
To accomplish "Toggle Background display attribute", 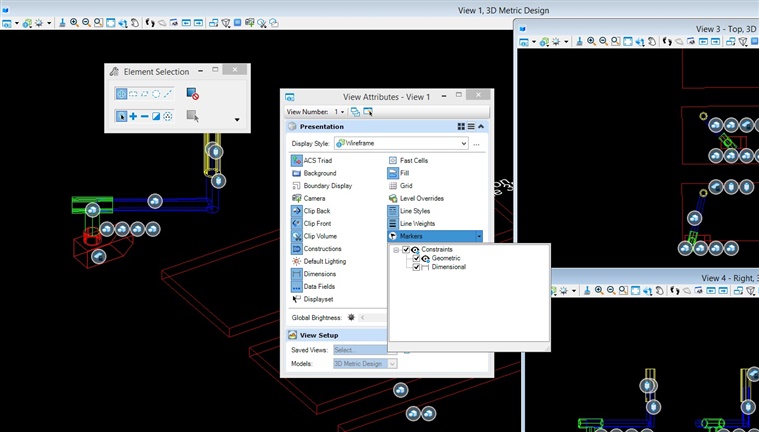I will pos(314,173).
